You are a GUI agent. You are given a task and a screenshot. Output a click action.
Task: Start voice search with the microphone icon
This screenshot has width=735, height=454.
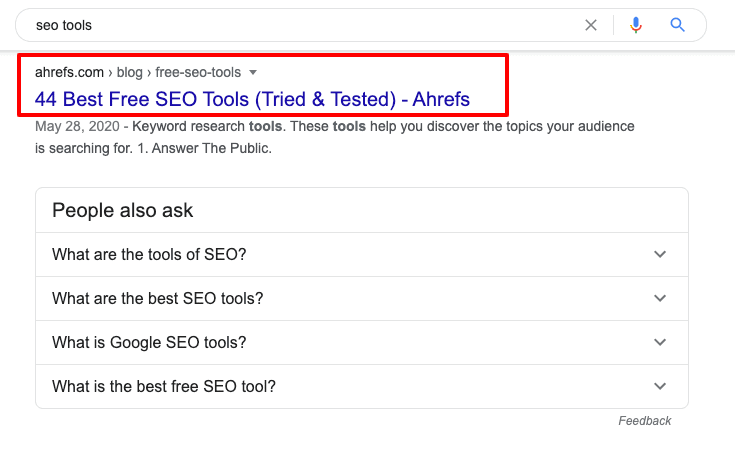coord(636,25)
